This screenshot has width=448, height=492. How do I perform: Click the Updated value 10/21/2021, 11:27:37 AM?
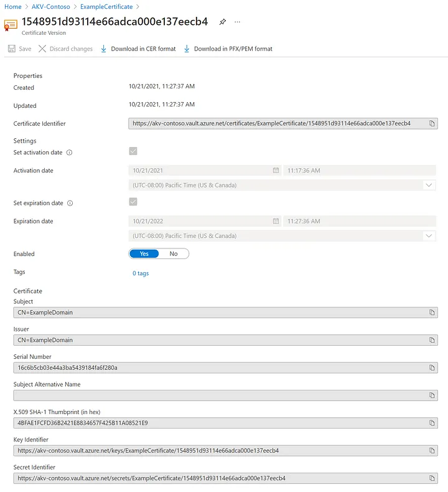161,104
